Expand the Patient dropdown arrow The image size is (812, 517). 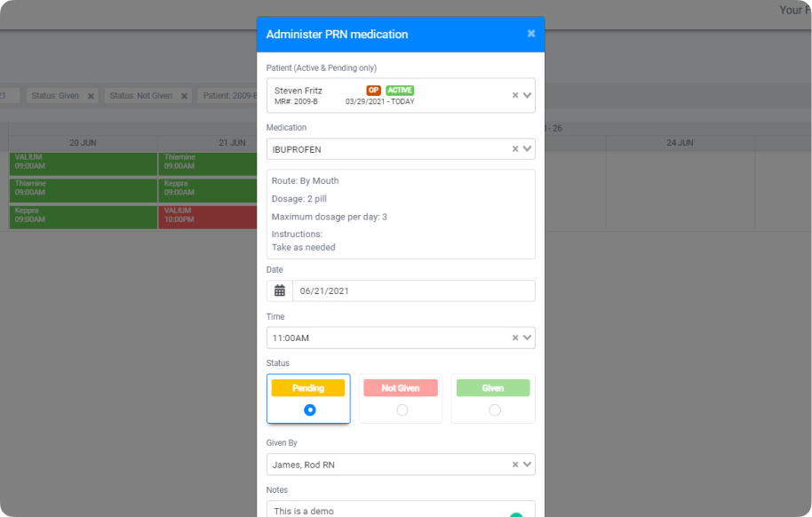[527, 95]
